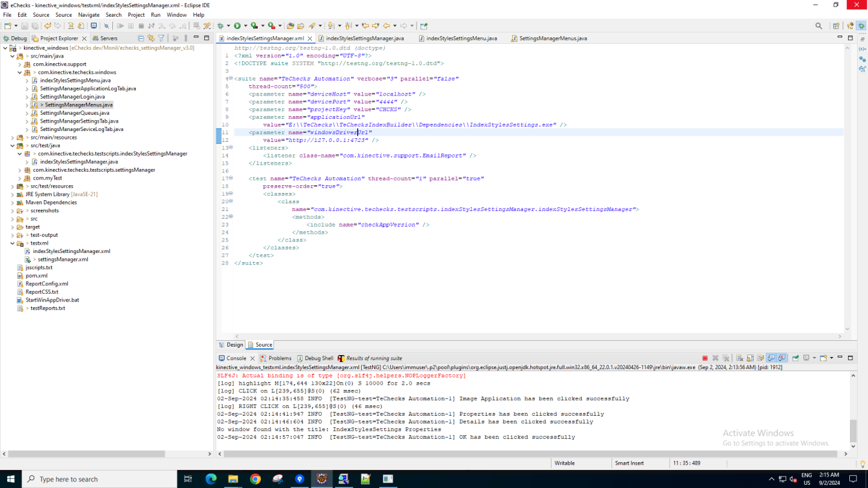Screen dimensions: 868x488
Task: Open the Navigate menu
Action: [x=88, y=15]
